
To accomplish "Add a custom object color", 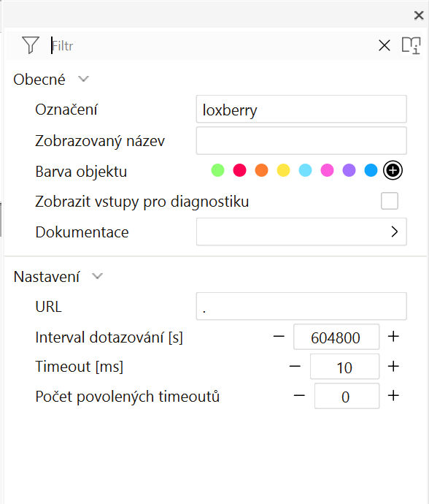I will [x=393, y=170].
